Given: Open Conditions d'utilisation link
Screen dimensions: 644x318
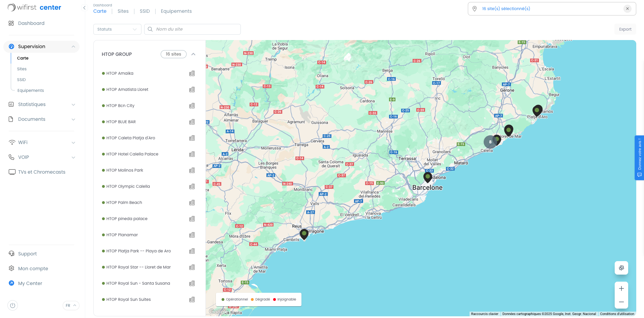Looking at the screenshot, I should coord(617,314).
